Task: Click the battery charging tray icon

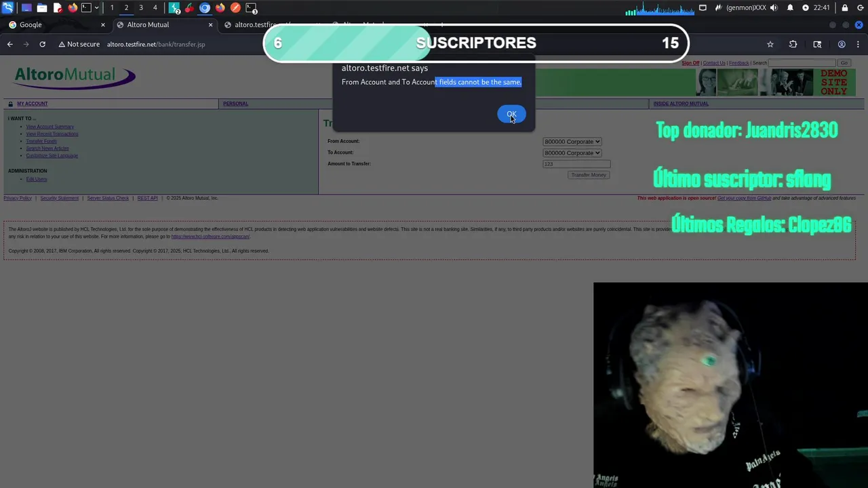Action: point(806,8)
